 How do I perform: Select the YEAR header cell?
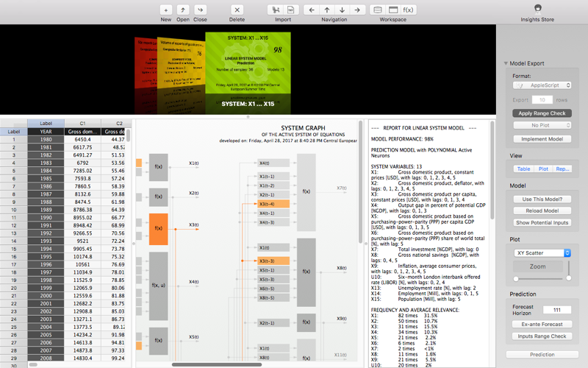(x=46, y=132)
